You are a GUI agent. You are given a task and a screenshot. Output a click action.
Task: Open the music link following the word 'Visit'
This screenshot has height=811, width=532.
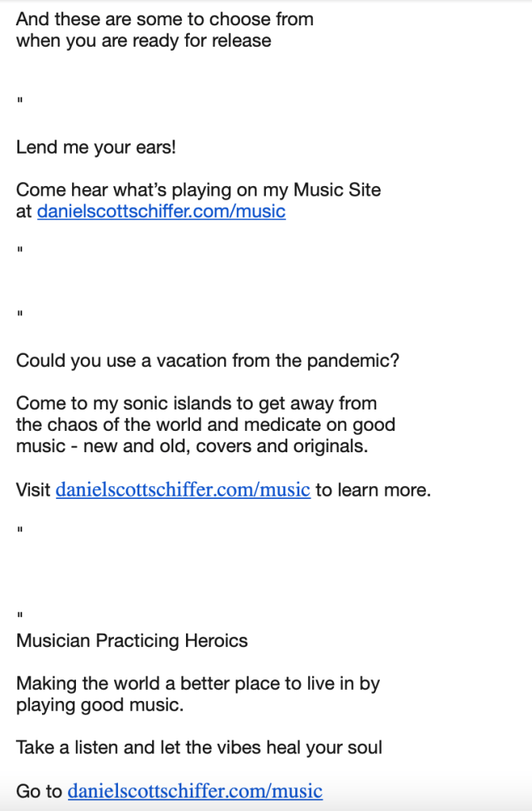point(182,490)
